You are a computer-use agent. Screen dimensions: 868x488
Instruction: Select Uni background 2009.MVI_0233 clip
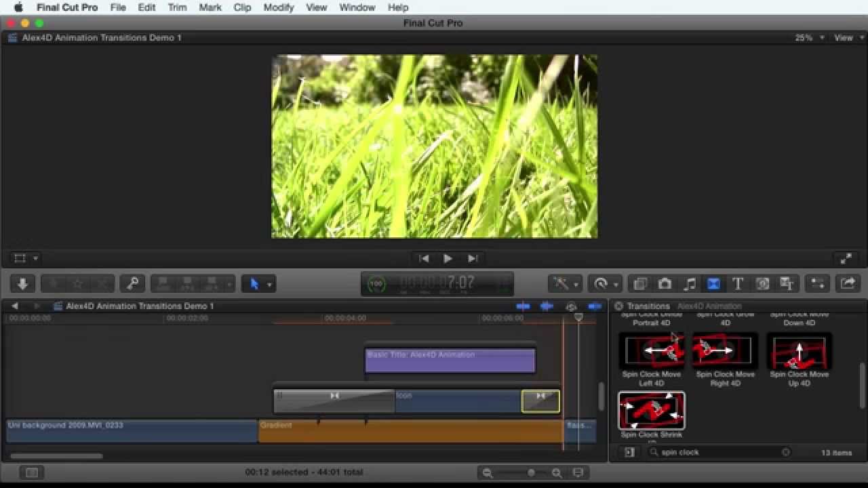point(132,431)
